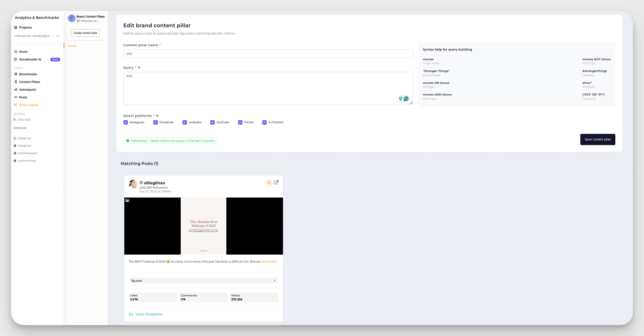The width and height of the screenshot is (644, 336).
Task: Open the post's external link icon
Action: (276, 182)
